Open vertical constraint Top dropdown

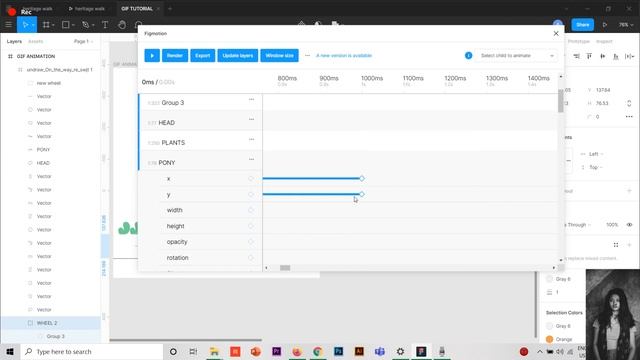pos(596,167)
